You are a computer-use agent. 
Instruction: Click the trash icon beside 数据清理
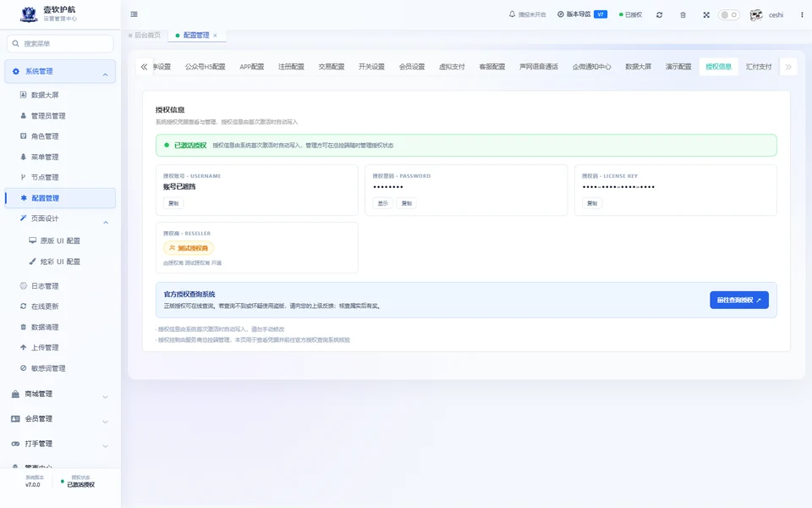(x=23, y=327)
